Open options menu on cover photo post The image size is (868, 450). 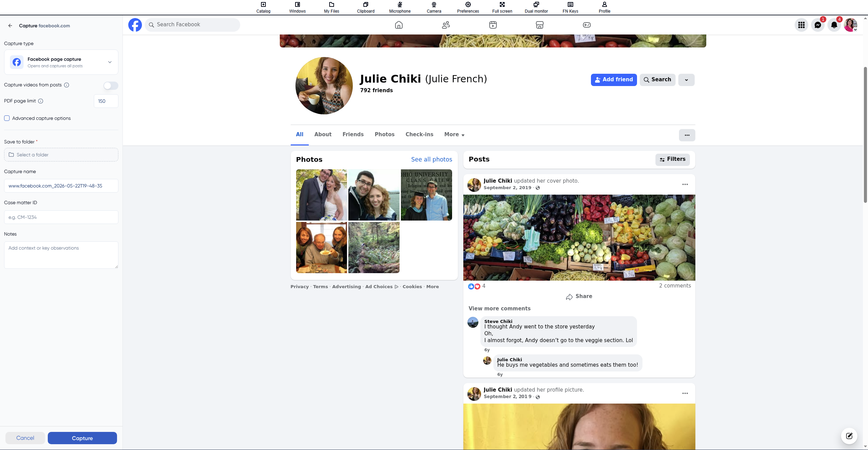click(x=685, y=184)
